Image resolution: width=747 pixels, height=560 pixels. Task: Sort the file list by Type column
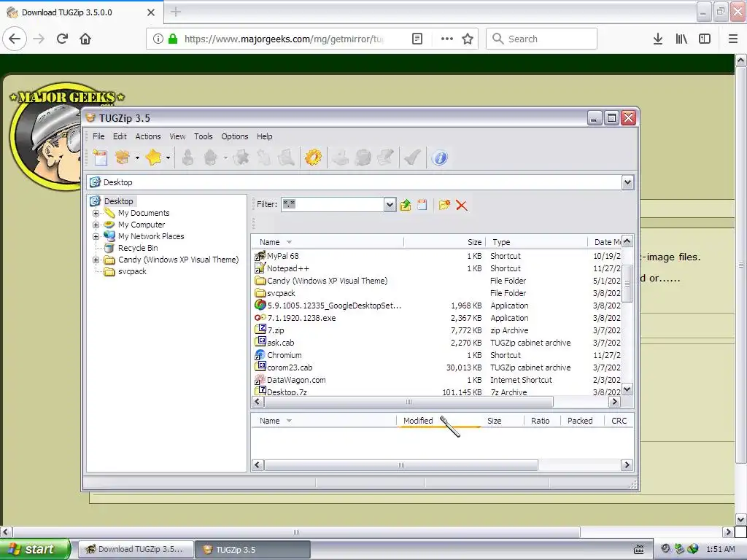pyautogui.click(x=536, y=242)
